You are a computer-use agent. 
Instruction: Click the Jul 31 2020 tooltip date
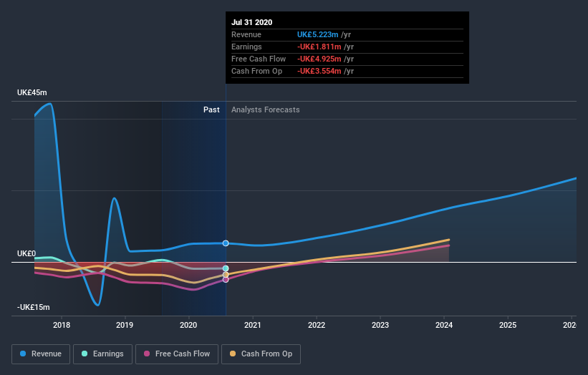251,22
